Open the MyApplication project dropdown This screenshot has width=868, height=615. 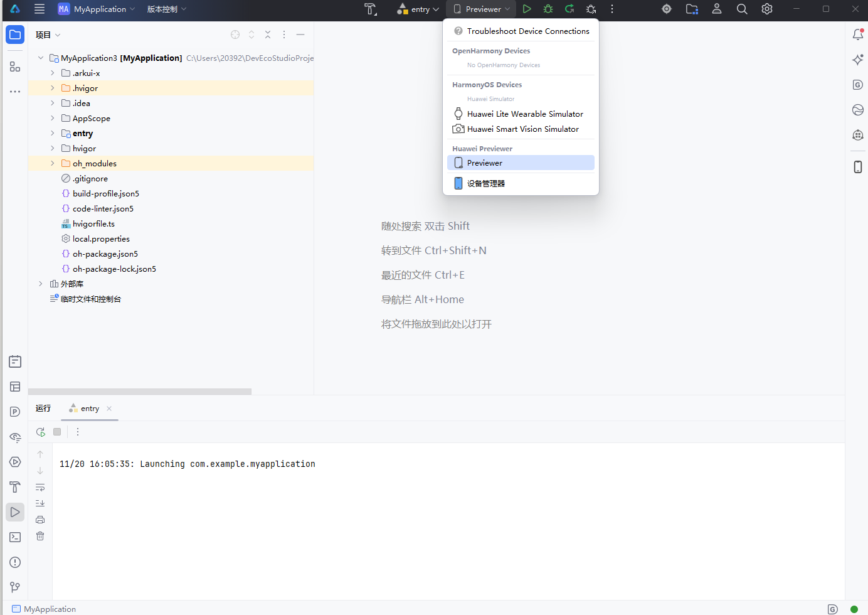(97, 9)
